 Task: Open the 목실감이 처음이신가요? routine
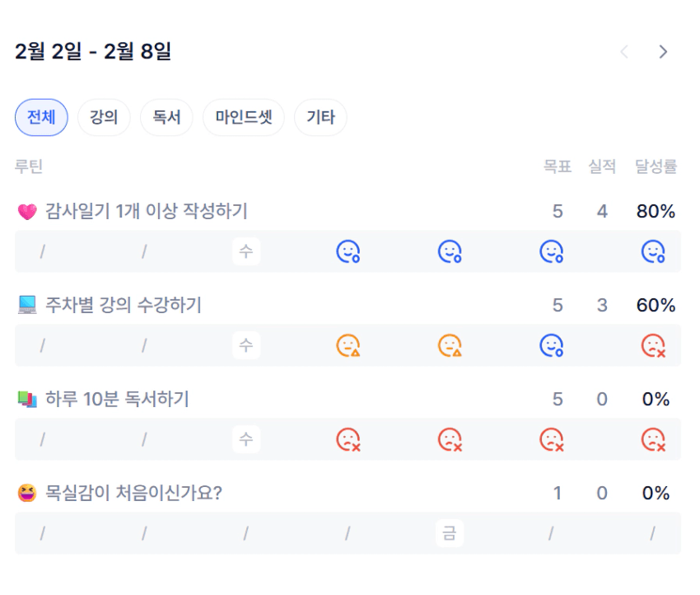[133, 494]
